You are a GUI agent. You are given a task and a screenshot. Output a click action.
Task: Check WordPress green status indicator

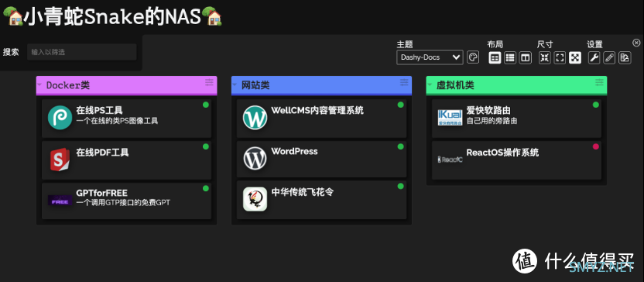401,146
